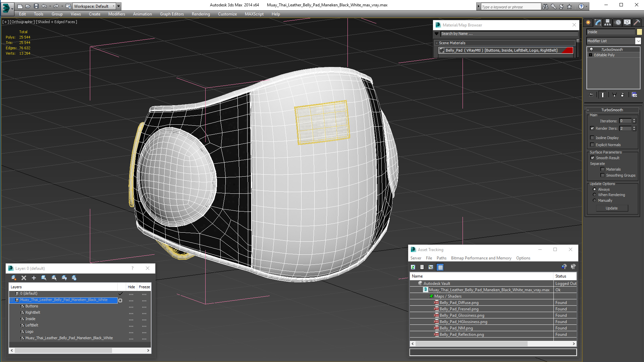The height and width of the screenshot is (362, 644).
Task: Open the Motion command panel tab
Action: point(618,22)
